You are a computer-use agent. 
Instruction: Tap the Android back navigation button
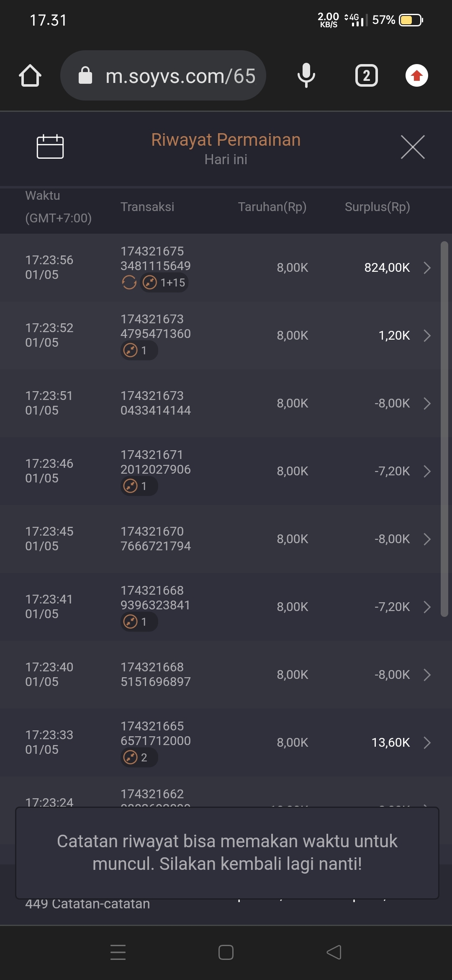point(334,952)
